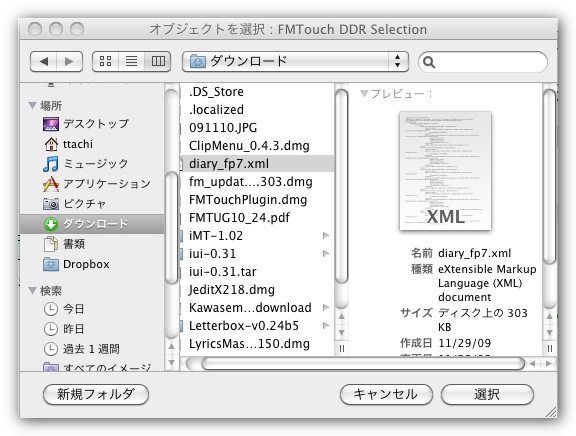Click the ttachi home icon
The width and height of the screenshot is (576, 436).
[x=51, y=144]
